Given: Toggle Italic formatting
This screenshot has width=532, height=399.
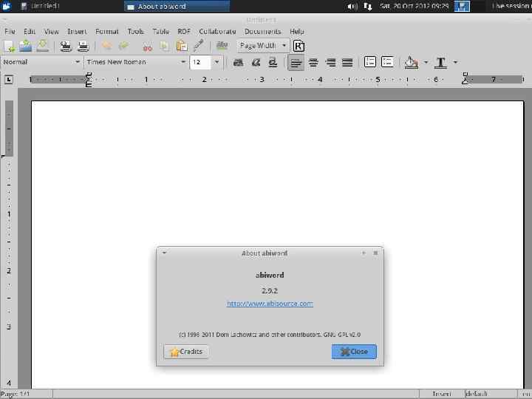Looking at the screenshot, I should [x=256, y=62].
